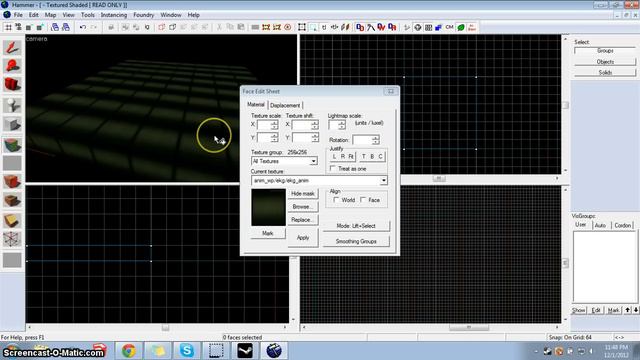Select the Clipping tool
This screenshot has height=360, width=640.
(12, 220)
